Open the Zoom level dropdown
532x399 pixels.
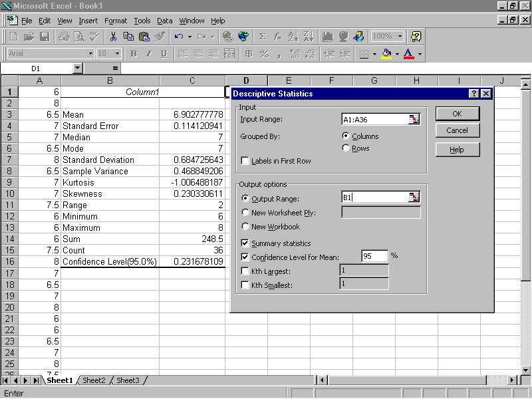point(398,37)
